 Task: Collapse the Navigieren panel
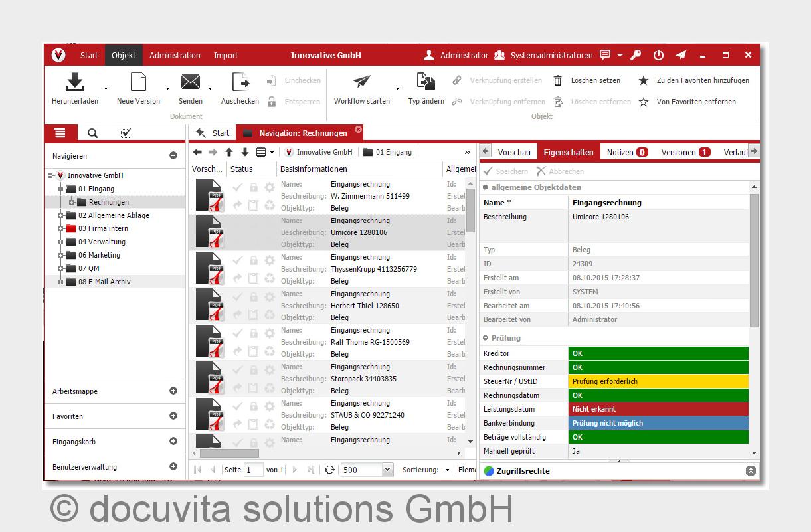[173, 156]
